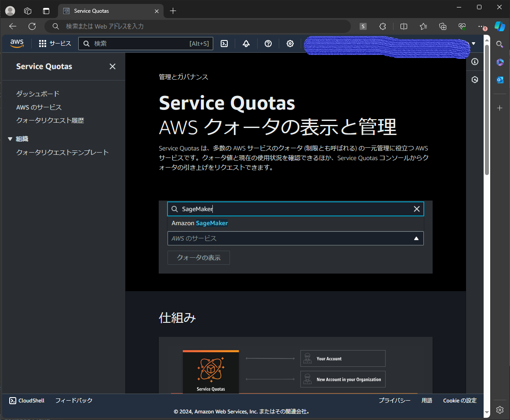Open クォータリクエスト履歴
The height and width of the screenshot is (420, 510).
pyautogui.click(x=50, y=121)
